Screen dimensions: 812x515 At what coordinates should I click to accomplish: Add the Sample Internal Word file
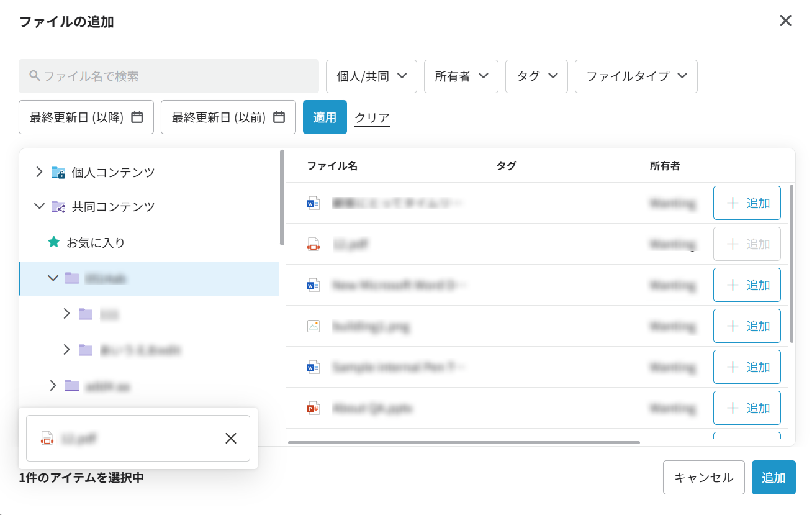point(747,367)
